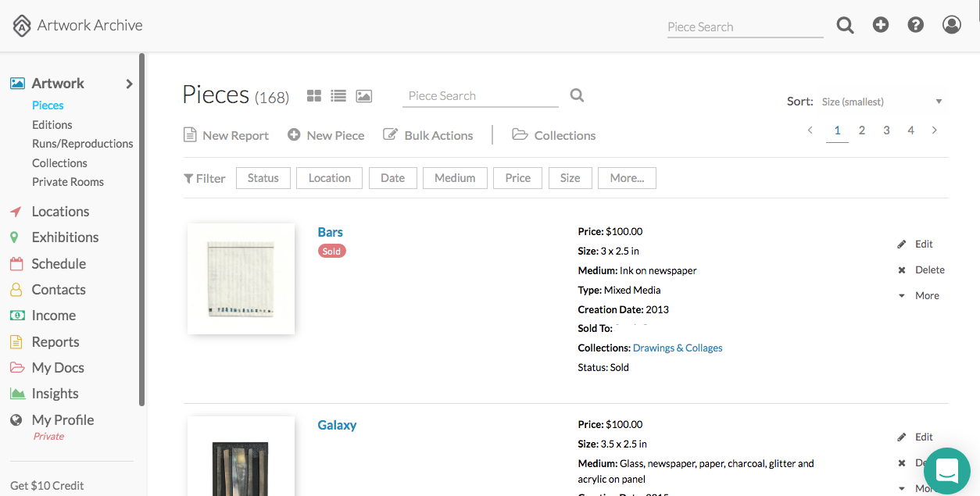The height and width of the screenshot is (496, 980).
Task: Click the Piece Search field beside Pieces
Action: tap(480, 96)
